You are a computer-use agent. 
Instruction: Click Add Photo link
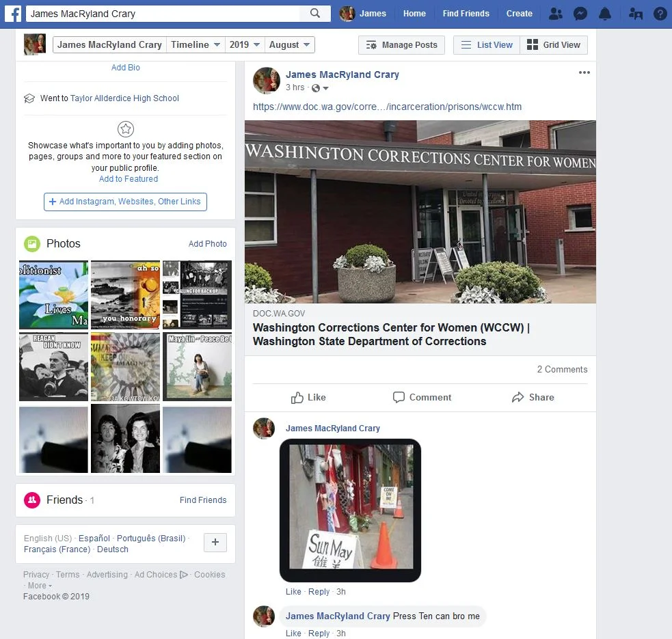(207, 244)
